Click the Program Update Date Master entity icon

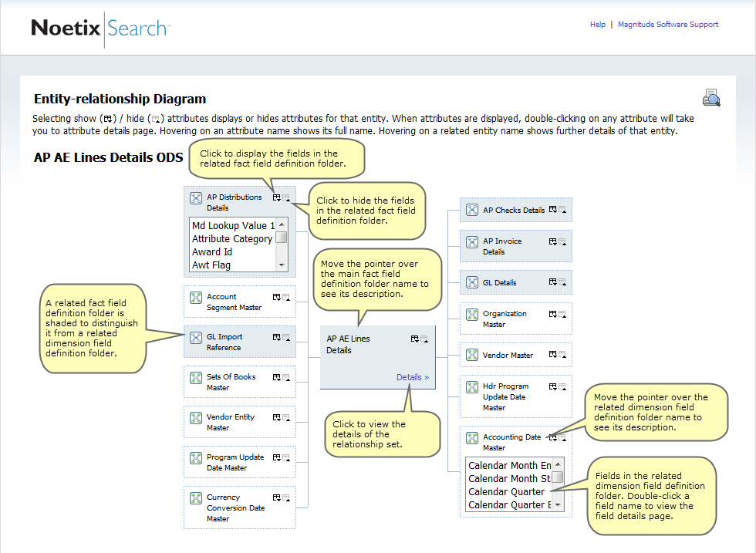(196, 457)
